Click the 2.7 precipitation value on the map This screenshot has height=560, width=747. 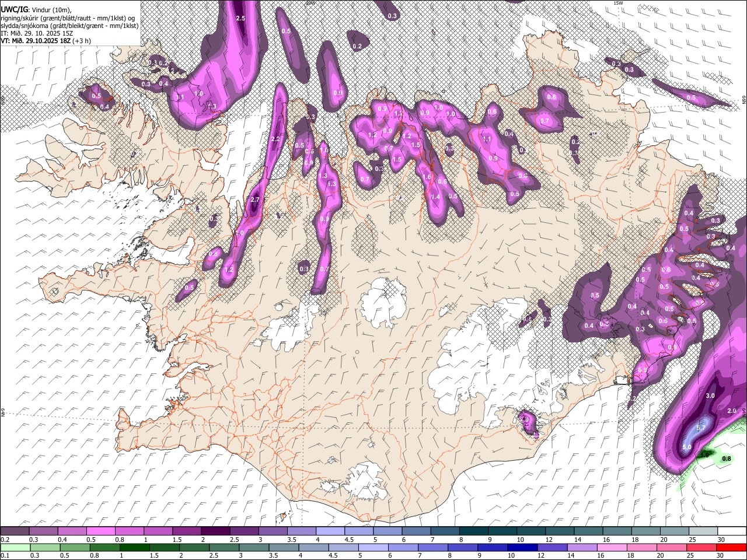pyautogui.click(x=254, y=200)
